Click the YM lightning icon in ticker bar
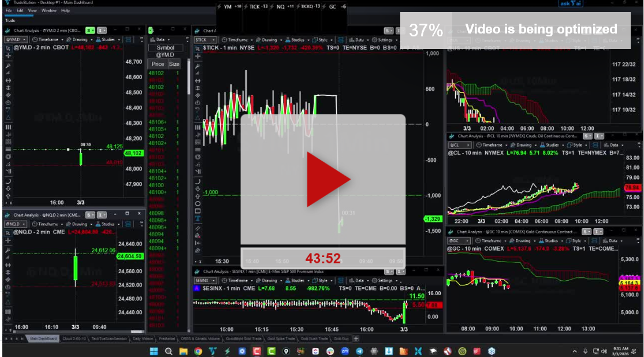The height and width of the screenshot is (357, 644). point(219,6)
